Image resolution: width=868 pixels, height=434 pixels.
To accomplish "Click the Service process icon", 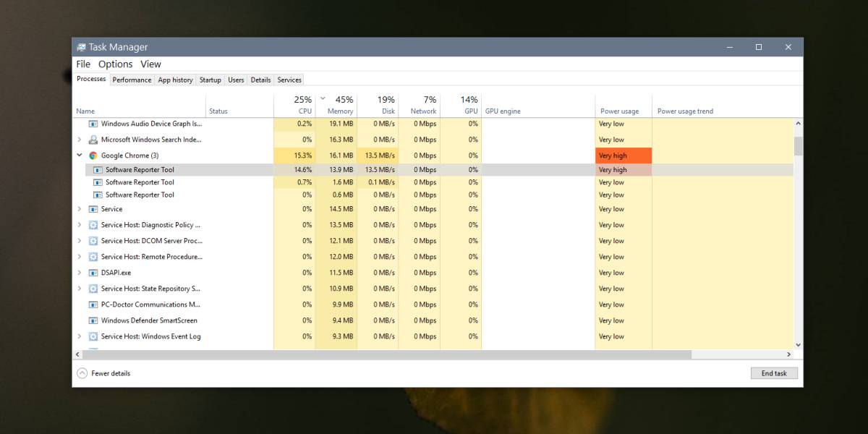I will click(93, 209).
